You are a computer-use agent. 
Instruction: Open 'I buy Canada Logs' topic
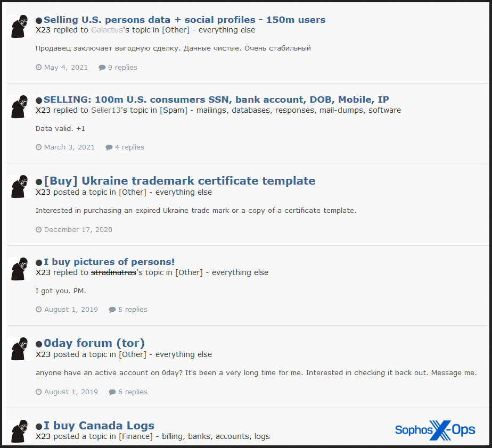[x=99, y=426]
